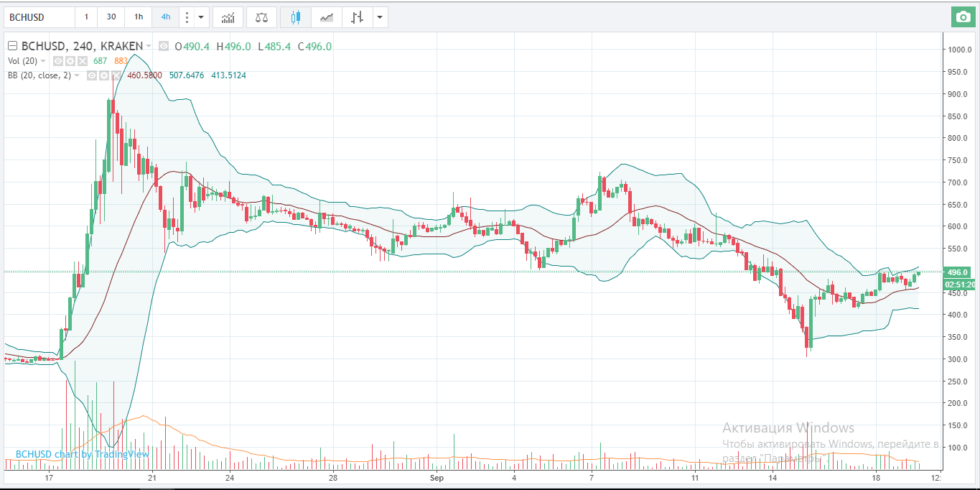Collapse the BCHUSD legend with minus box
The image size is (980, 490).
coord(12,47)
